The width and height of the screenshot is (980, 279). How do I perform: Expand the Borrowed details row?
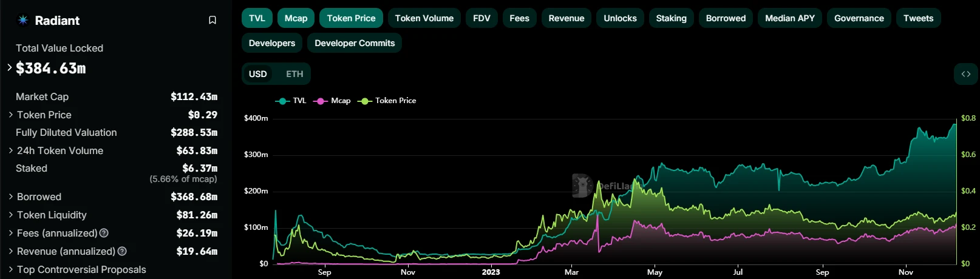point(11,197)
